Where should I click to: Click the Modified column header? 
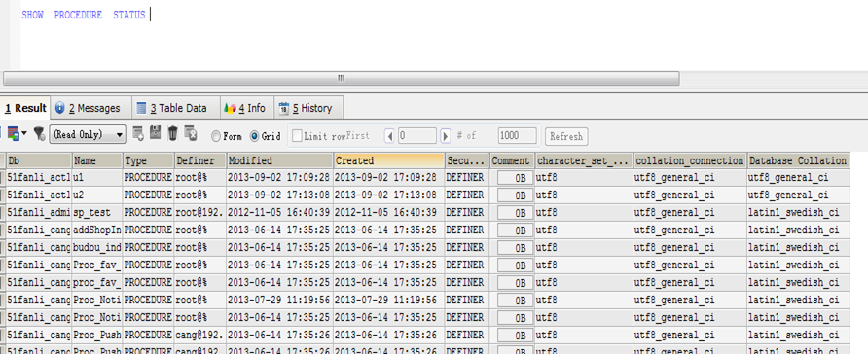(x=280, y=160)
